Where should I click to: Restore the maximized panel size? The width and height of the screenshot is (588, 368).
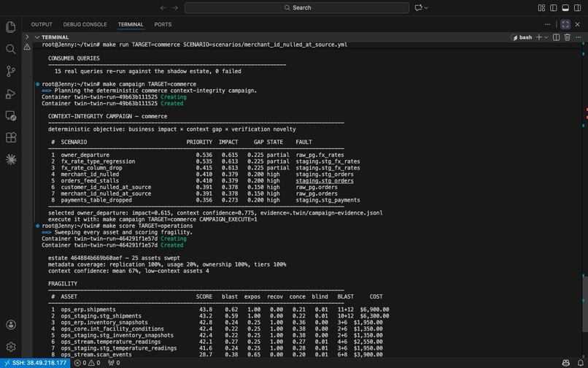pyautogui.click(x=565, y=24)
